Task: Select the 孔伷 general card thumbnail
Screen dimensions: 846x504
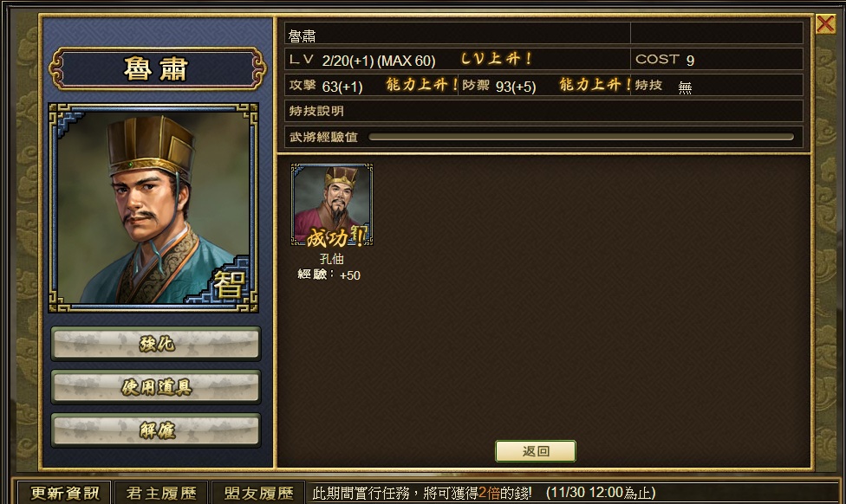Action: click(331, 205)
